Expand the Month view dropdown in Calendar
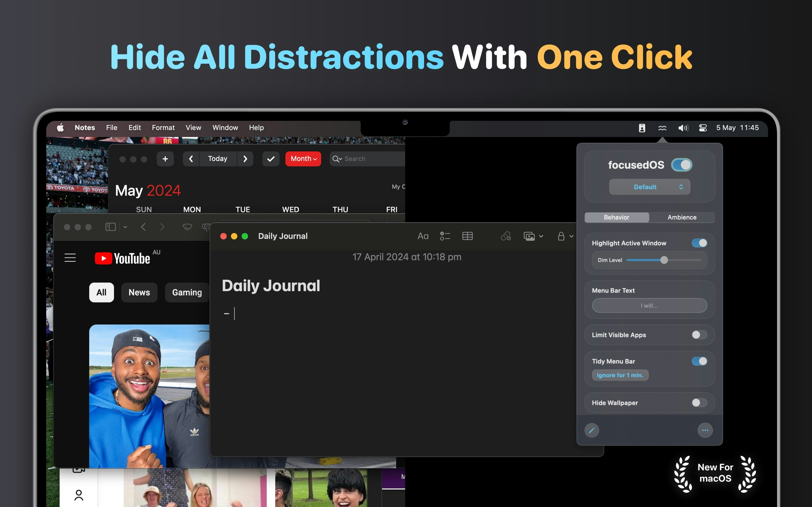812x507 pixels. pyautogui.click(x=303, y=159)
